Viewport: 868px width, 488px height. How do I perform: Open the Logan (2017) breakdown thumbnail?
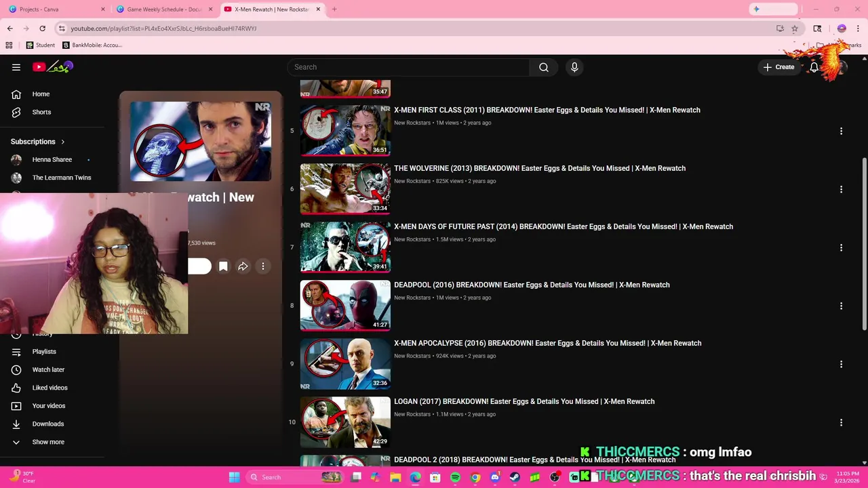coord(345,422)
